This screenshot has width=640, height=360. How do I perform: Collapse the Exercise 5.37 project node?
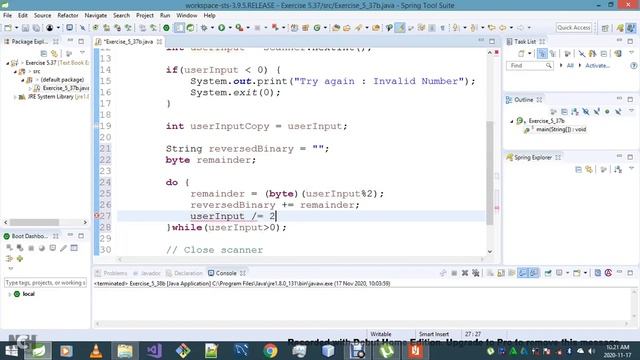[7, 63]
